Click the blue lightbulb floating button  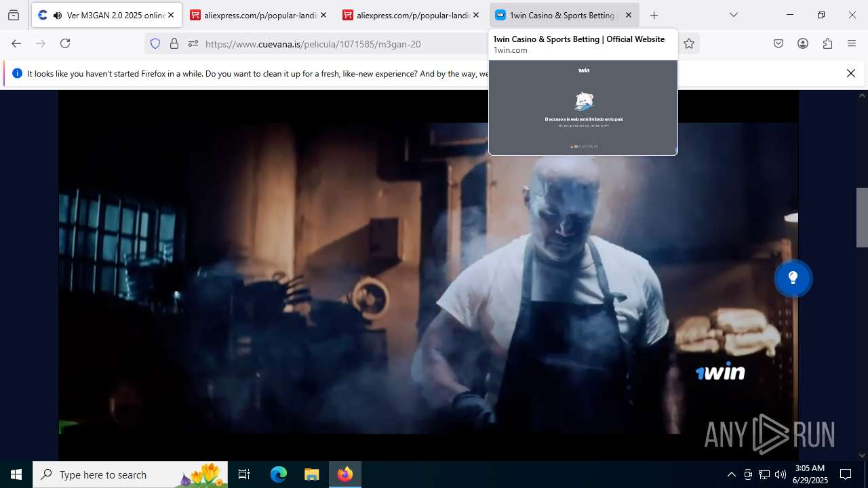click(x=793, y=278)
